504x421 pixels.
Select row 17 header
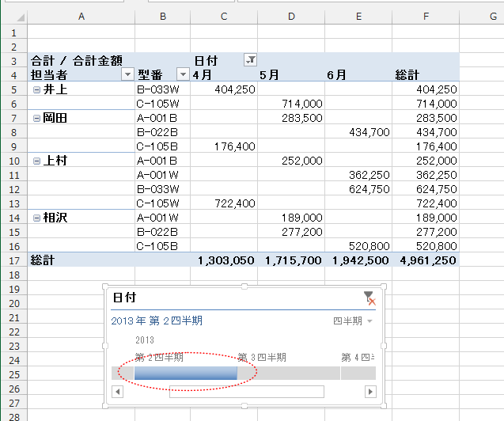pos(13,260)
